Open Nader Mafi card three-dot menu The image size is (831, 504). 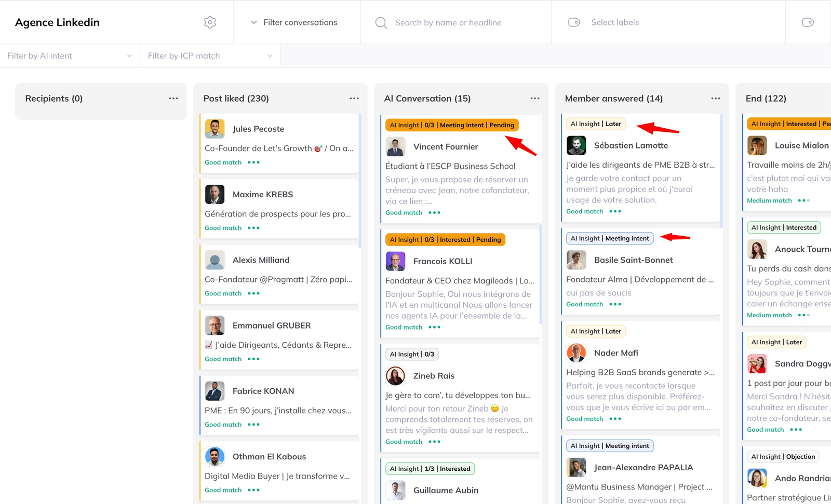[x=615, y=419]
